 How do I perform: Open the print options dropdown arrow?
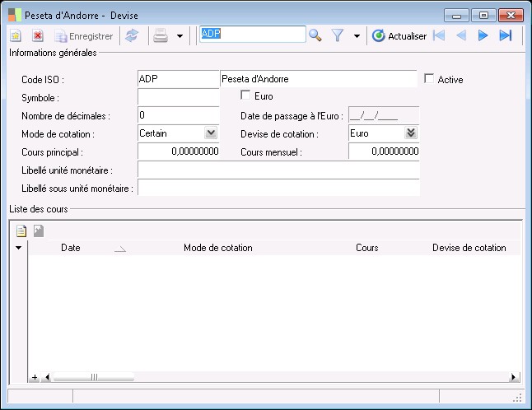tap(180, 36)
